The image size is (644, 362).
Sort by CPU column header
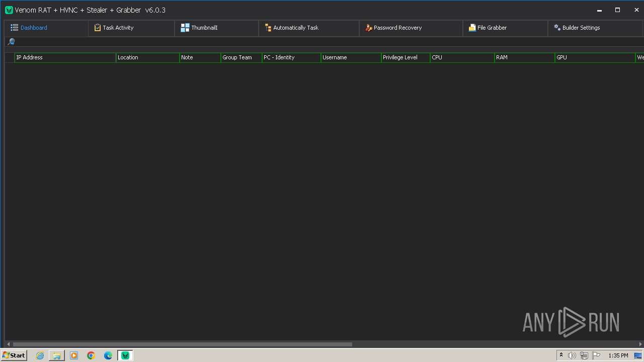point(462,57)
